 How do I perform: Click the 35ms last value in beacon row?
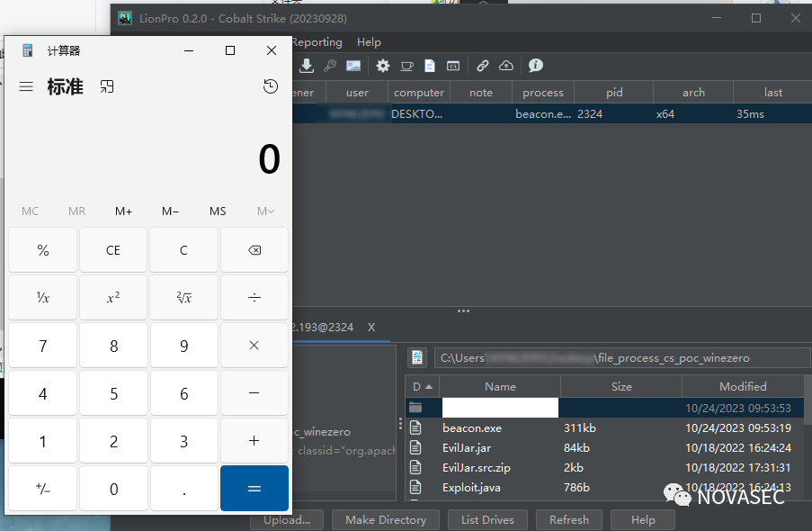click(750, 113)
